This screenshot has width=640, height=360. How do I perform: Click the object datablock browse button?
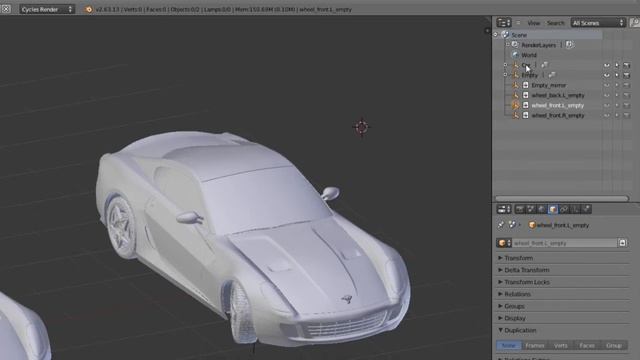[x=504, y=243]
